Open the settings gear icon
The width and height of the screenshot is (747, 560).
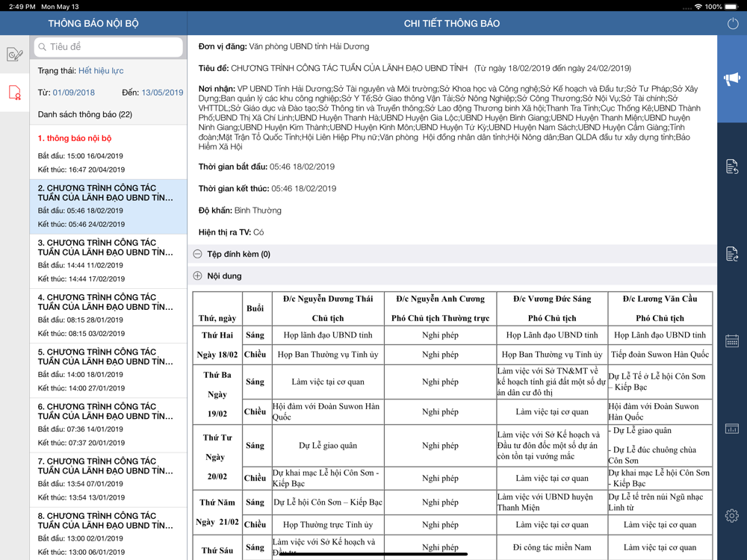click(732, 515)
